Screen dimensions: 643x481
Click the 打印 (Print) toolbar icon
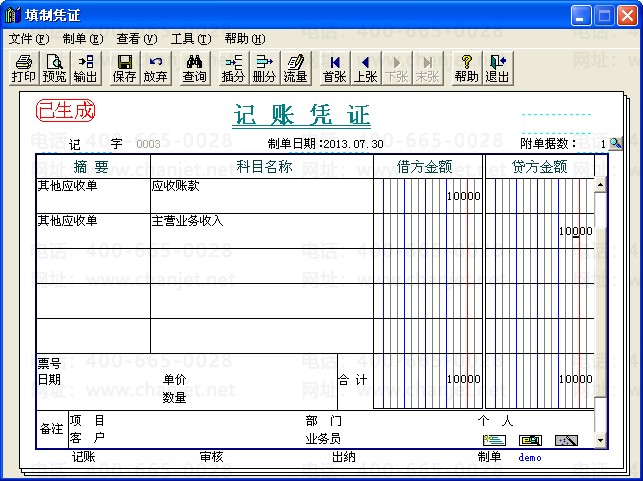pyautogui.click(x=24, y=68)
